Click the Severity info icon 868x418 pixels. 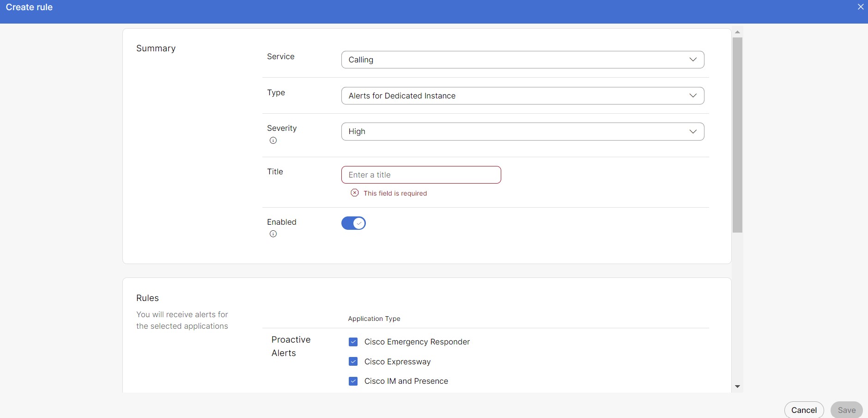click(273, 141)
